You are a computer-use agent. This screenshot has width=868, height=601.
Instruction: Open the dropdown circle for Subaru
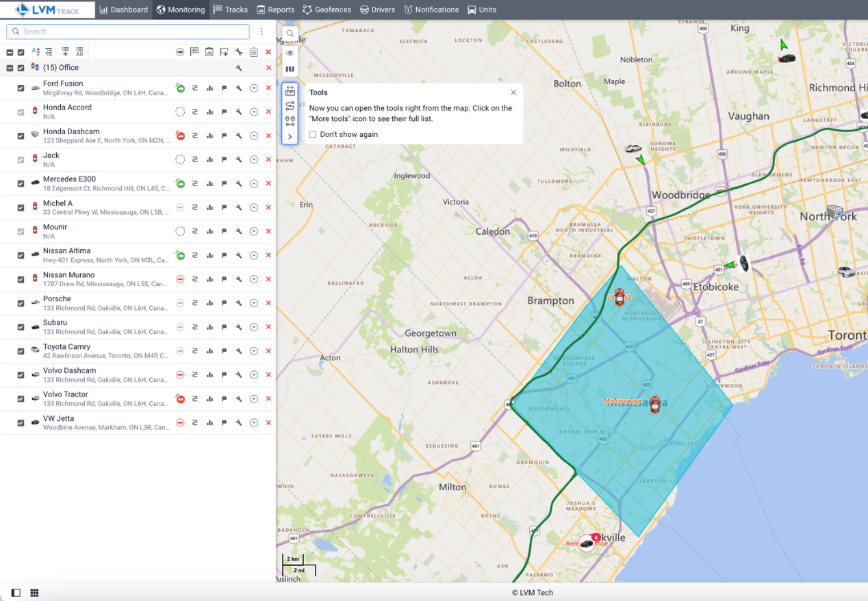(x=254, y=327)
